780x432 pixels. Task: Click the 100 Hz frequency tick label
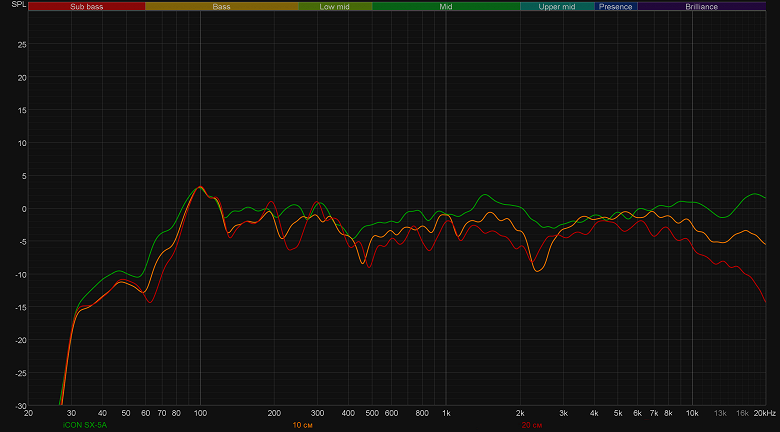(x=200, y=413)
